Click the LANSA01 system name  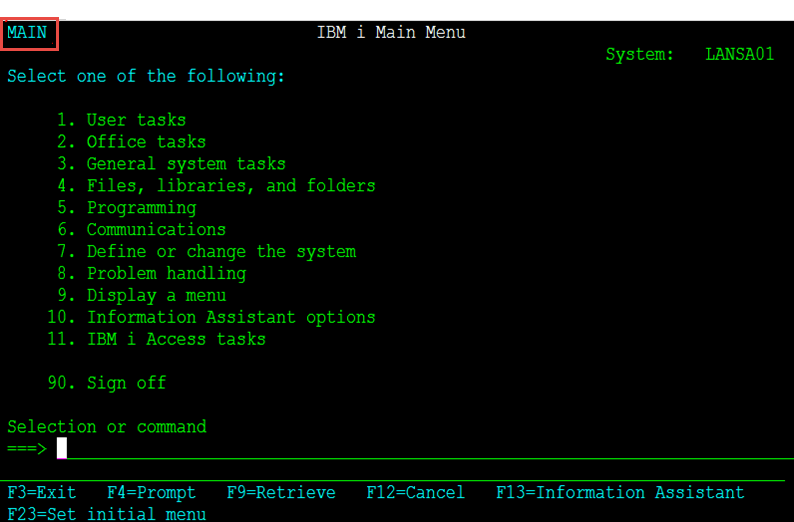(739, 54)
